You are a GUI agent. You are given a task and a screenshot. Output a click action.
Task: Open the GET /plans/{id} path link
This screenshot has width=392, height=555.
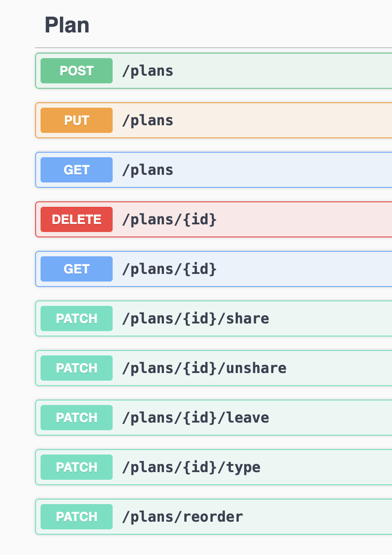pyautogui.click(x=169, y=269)
